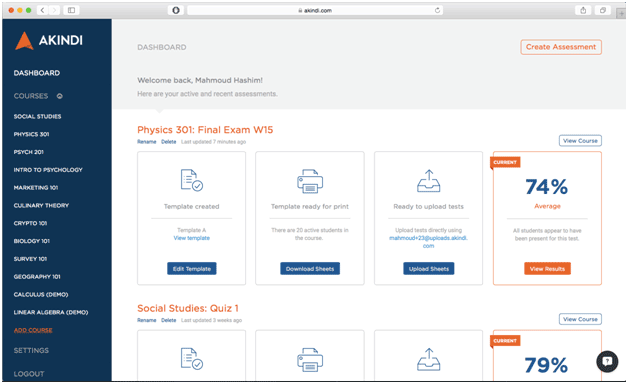Open the Psych 201 course

(29, 152)
